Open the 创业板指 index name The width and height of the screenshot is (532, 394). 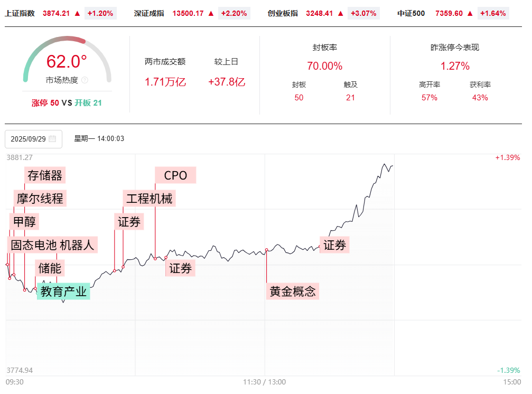283,13
